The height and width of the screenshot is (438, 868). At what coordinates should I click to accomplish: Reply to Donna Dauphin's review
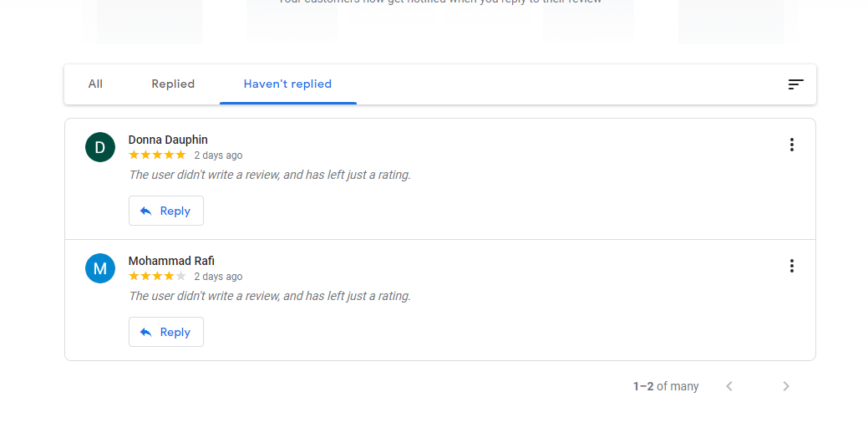coord(166,211)
